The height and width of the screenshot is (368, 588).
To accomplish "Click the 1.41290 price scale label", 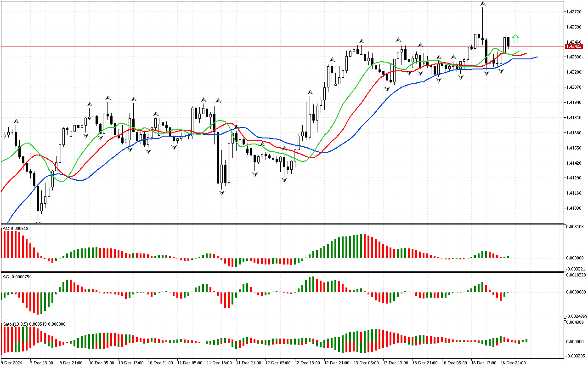I will [574, 178].
